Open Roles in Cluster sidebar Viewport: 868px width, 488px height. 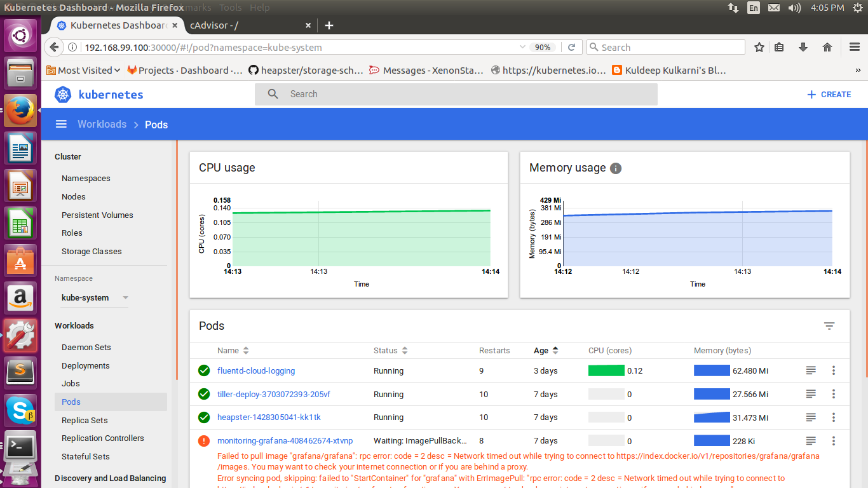72,233
